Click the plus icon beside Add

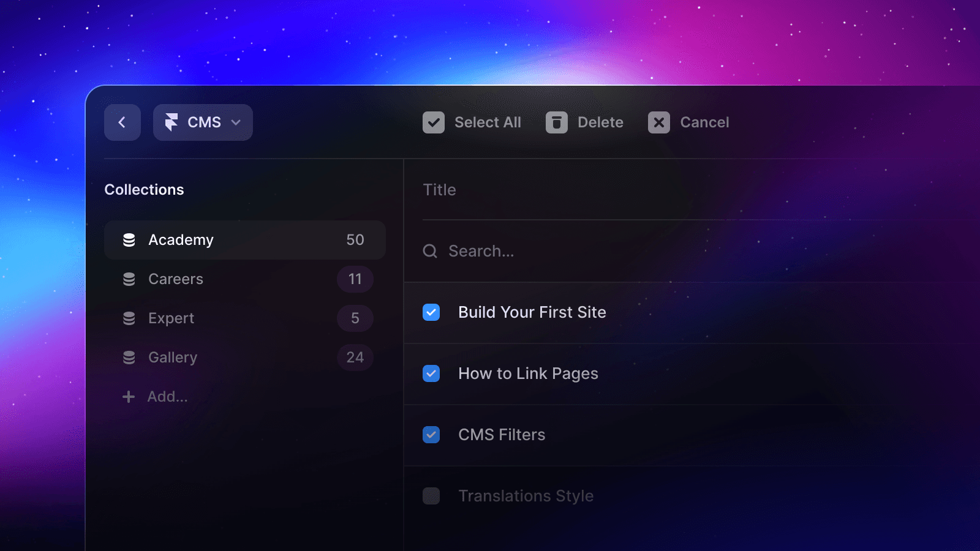[129, 397]
